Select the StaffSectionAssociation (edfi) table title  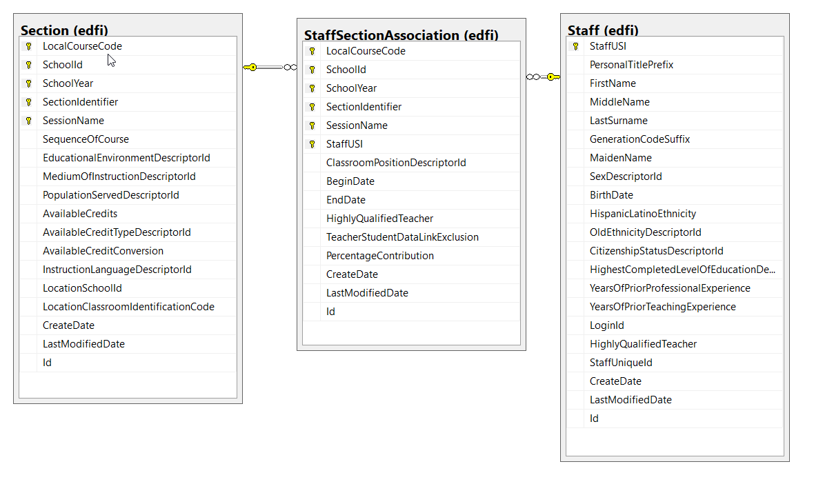(401, 34)
